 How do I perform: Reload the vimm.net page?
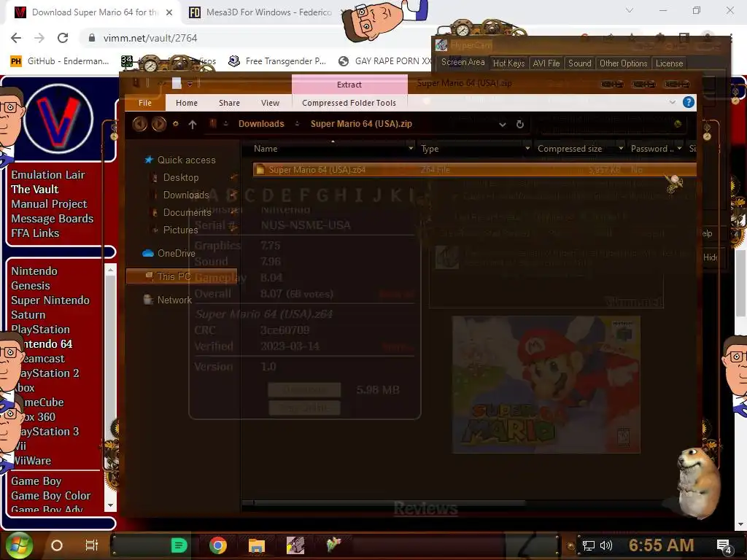coord(63,38)
